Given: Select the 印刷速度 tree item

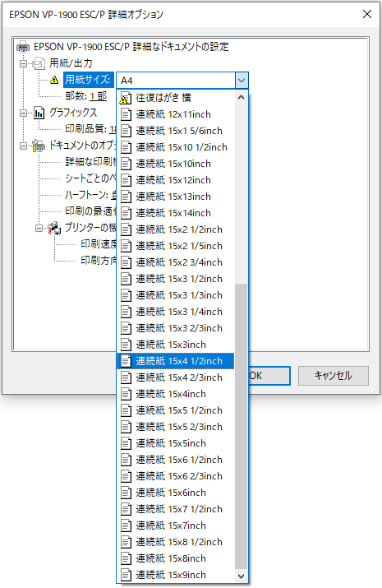Looking at the screenshot, I should pyautogui.click(x=98, y=244).
